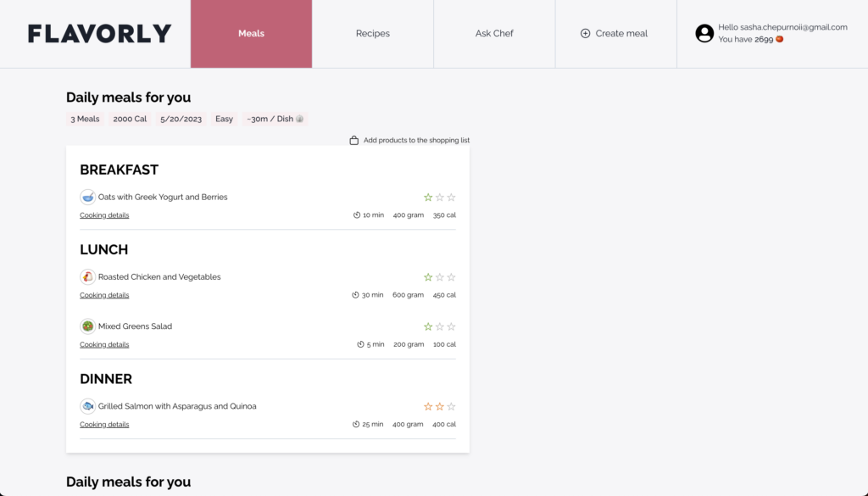Open the user profile avatar icon
This screenshot has height=496, width=868.
pyautogui.click(x=704, y=34)
